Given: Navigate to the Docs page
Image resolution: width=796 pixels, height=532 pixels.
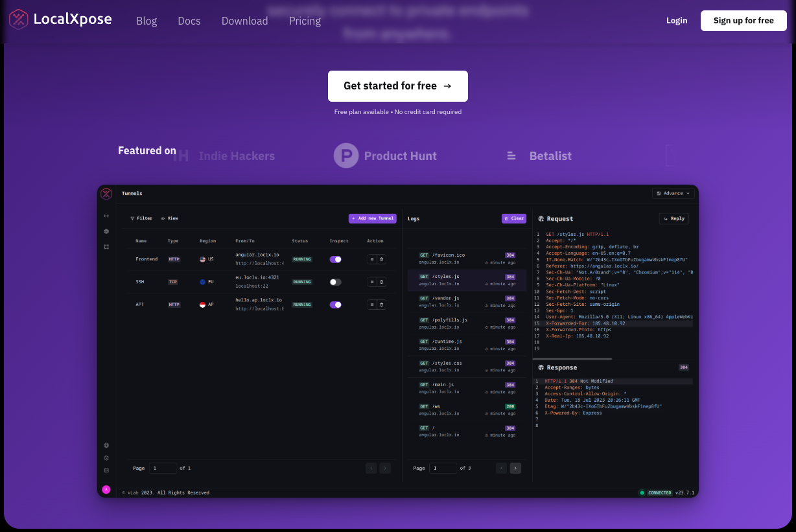Looking at the screenshot, I should coord(189,21).
